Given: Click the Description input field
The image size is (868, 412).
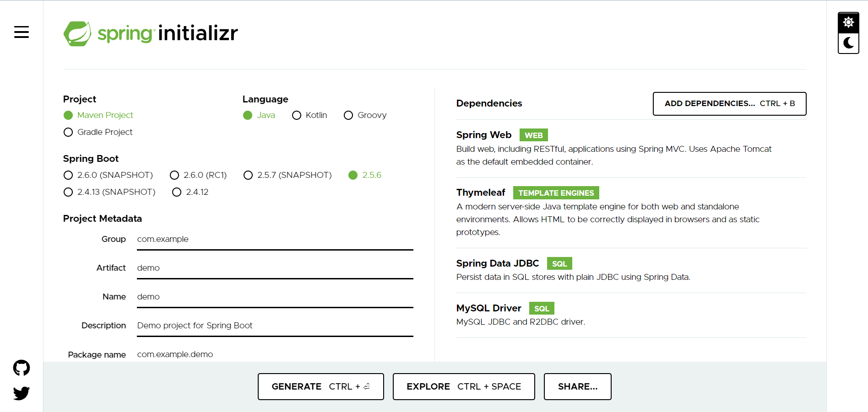Looking at the screenshot, I should coord(275,326).
